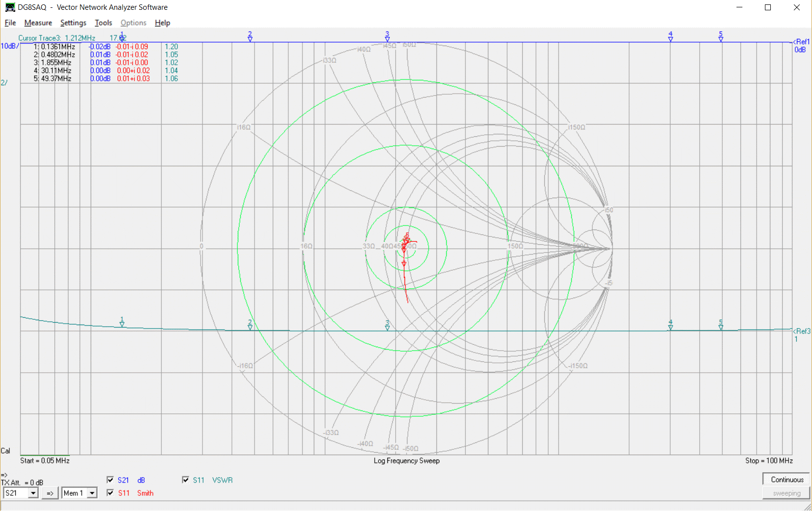
Task: Open the S21 source combo box
Action: [21, 493]
